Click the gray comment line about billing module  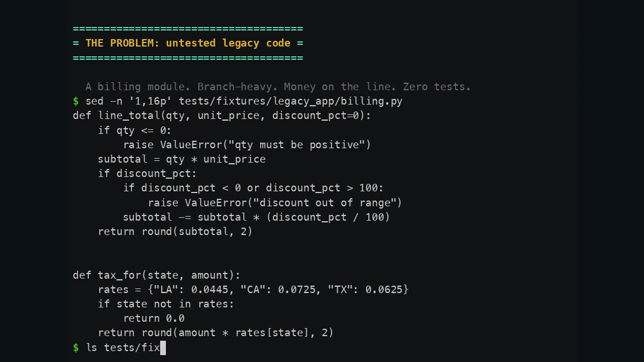278,87
